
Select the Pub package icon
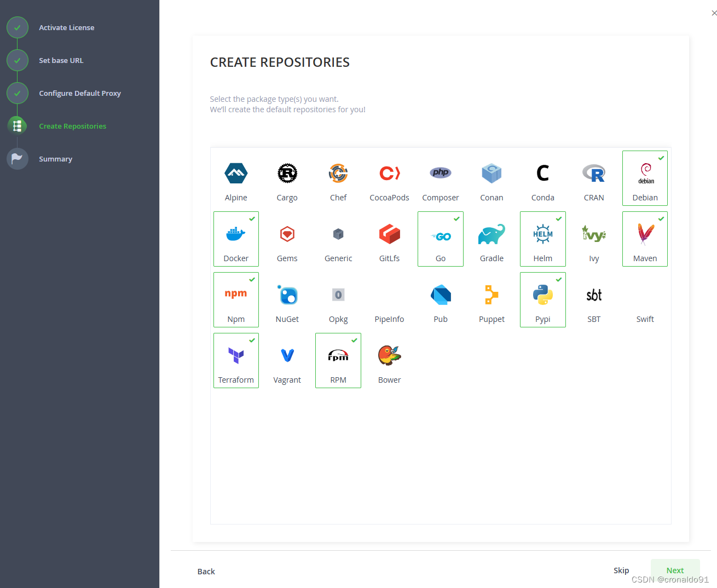[441, 295]
